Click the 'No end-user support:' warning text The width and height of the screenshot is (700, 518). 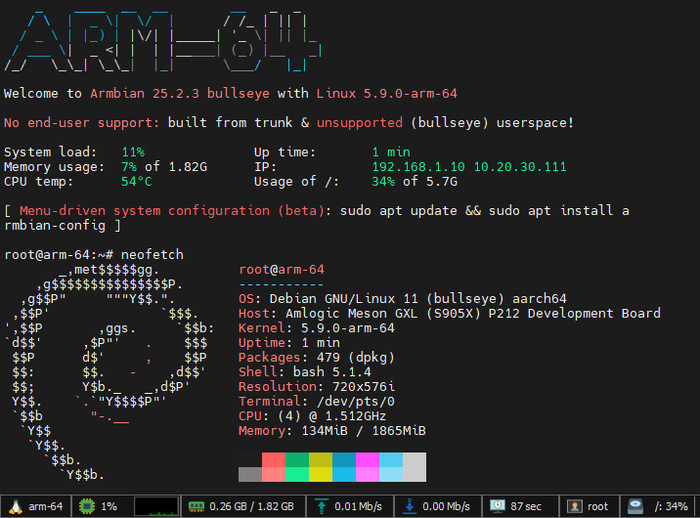tap(82, 123)
